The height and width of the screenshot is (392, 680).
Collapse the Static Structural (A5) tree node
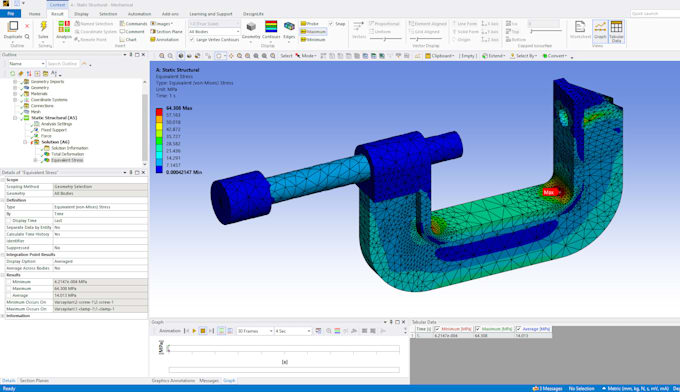point(15,118)
